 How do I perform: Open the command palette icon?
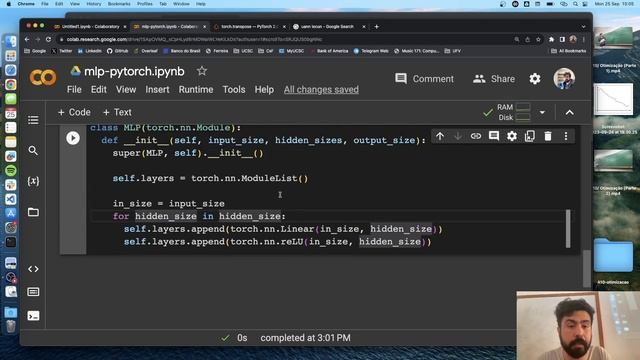coord(33,292)
